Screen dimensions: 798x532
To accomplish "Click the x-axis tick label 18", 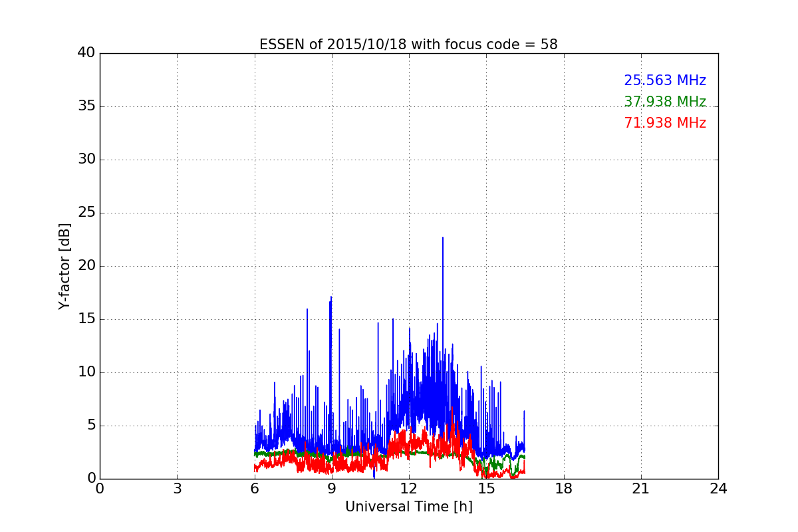I will [x=564, y=489].
